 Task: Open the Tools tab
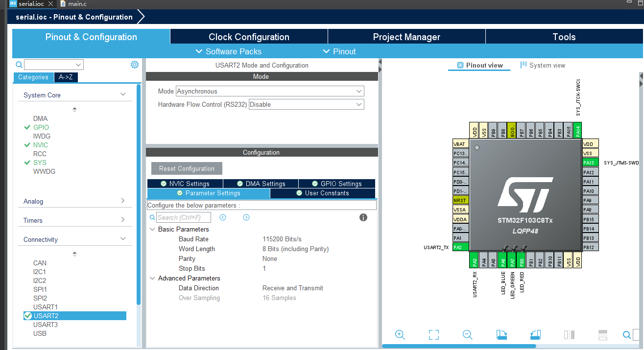564,37
